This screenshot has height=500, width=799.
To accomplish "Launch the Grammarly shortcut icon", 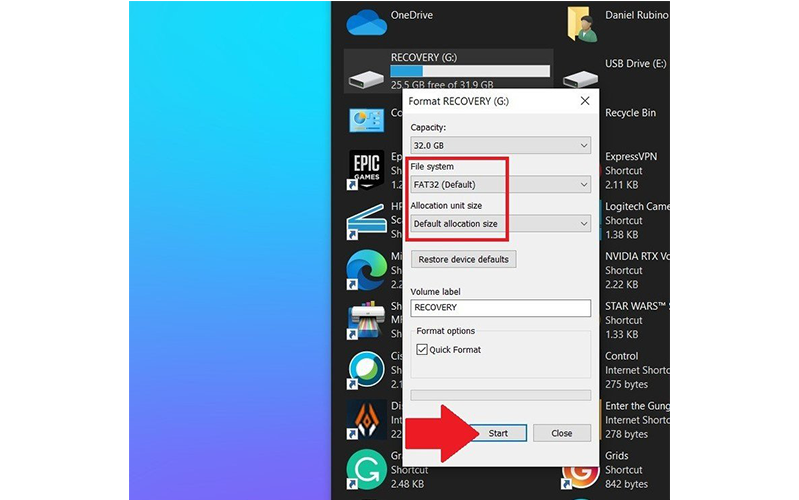I will (366, 470).
